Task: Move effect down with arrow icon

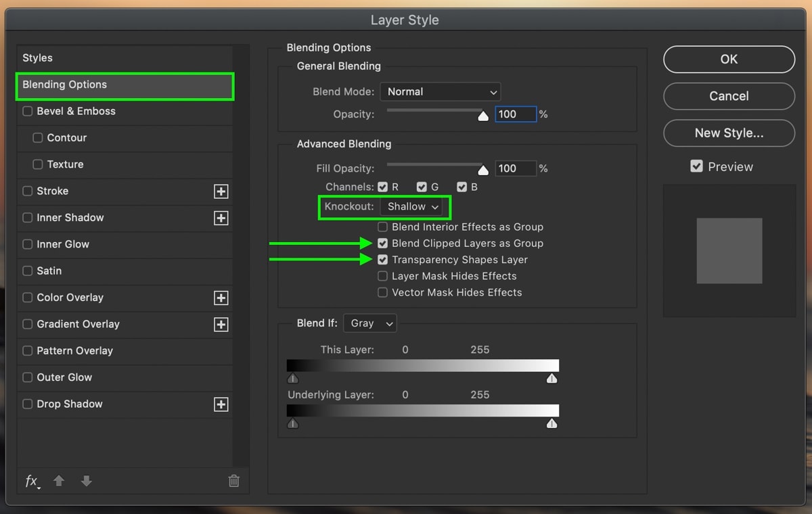Action: point(86,481)
